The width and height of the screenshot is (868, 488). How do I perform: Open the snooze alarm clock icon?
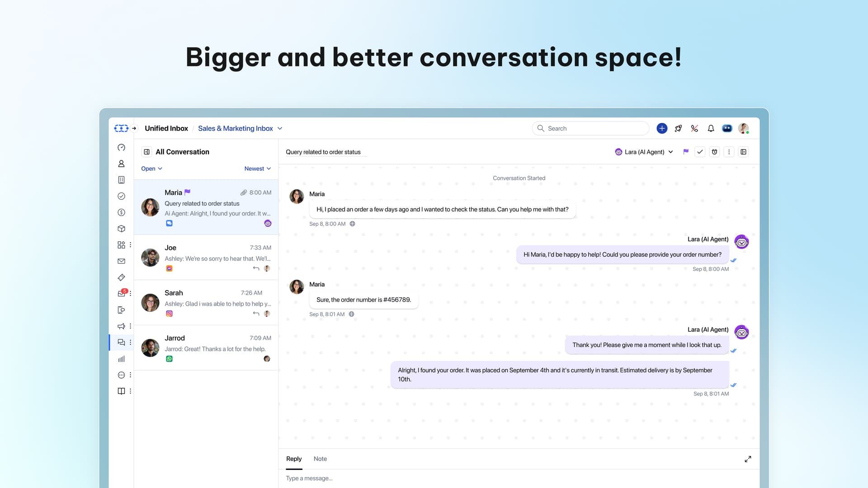point(714,152)
